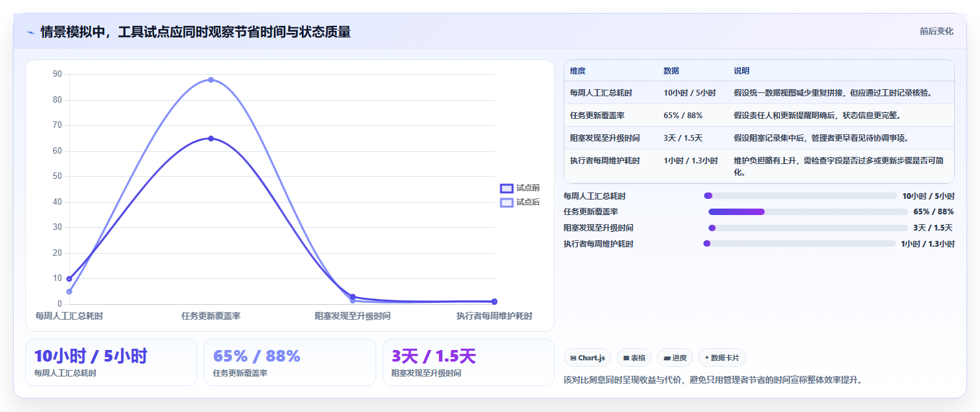Click the 任务更新覆盖率 x-axis label

tap(211, 316)
